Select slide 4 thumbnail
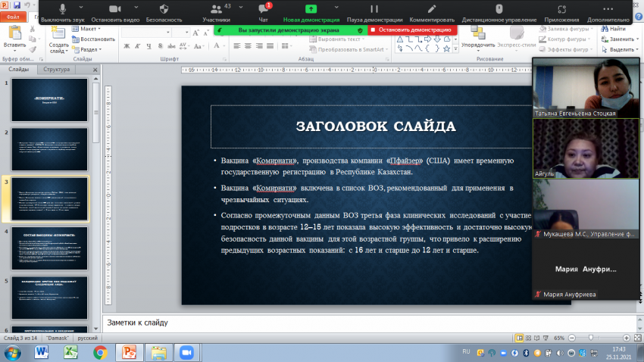 click(49, 248)
